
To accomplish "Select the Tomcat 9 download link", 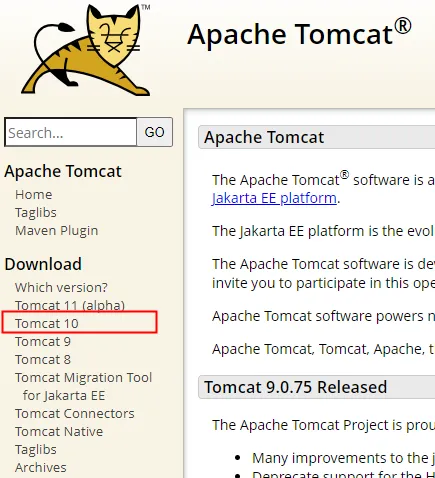I will tap(43, 341).
